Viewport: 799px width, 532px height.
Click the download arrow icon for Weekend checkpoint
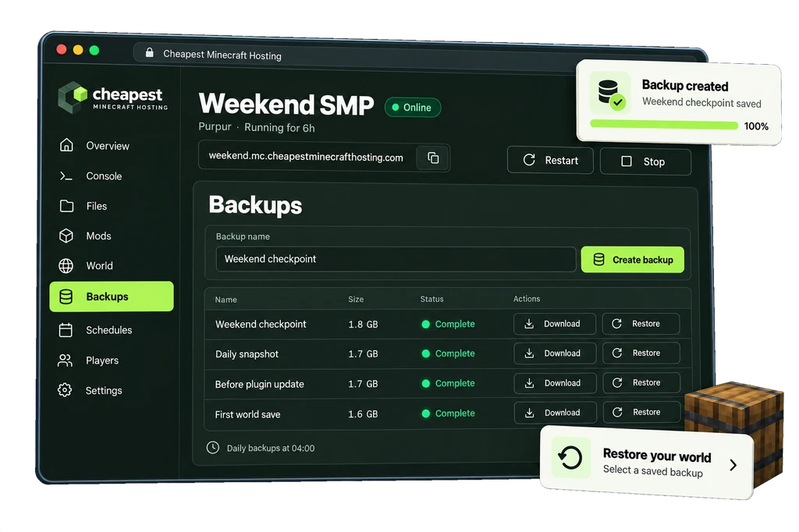(x=529, y=324)
